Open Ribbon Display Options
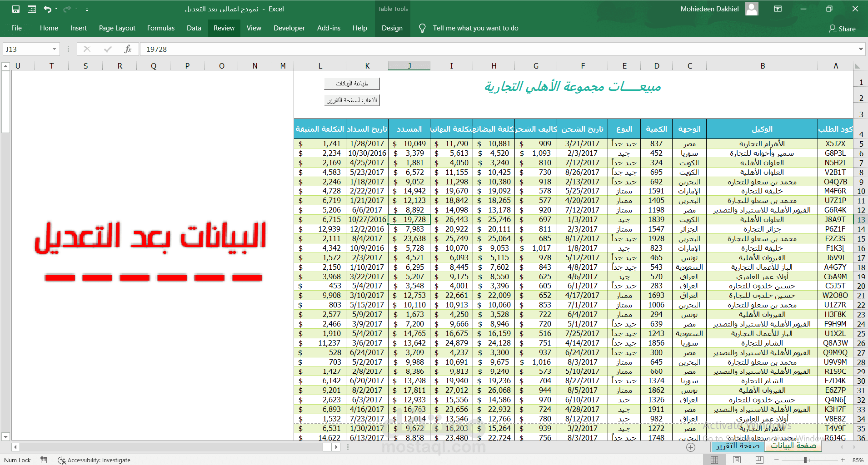868x465 pixels. point(778,9)
